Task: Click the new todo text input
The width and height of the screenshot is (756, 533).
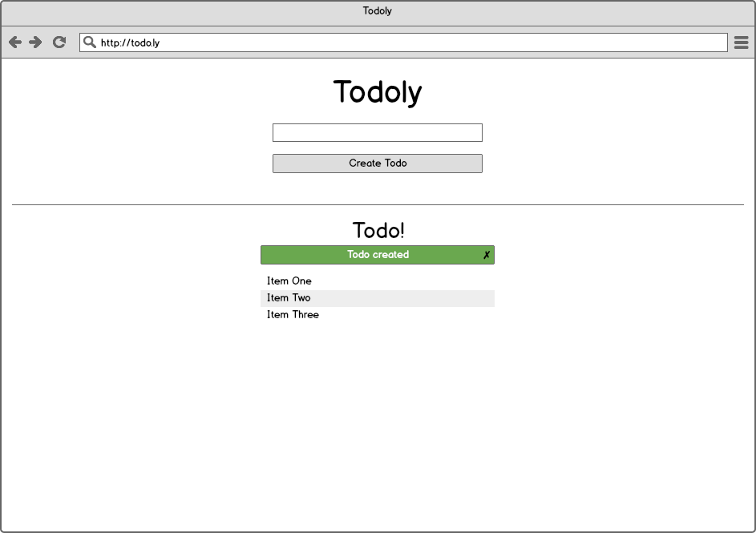Action: pyautogui.click(x=378, y=132)
